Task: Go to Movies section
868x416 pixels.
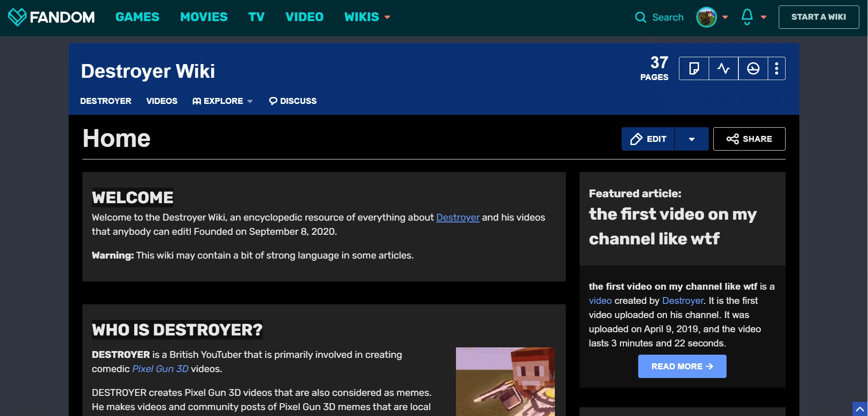Action: point(204,17)
